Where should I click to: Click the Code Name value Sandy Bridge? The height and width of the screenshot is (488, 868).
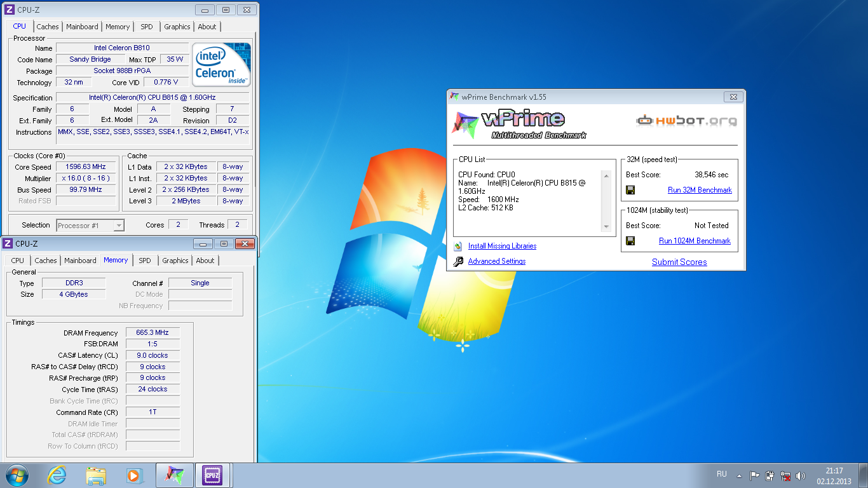coord(90,59)
